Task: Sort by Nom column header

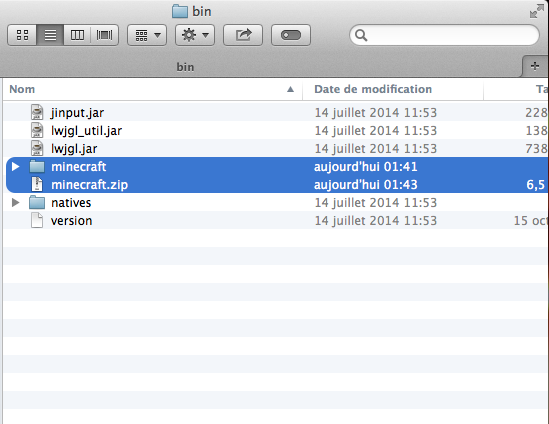Action: coord(22,89)
